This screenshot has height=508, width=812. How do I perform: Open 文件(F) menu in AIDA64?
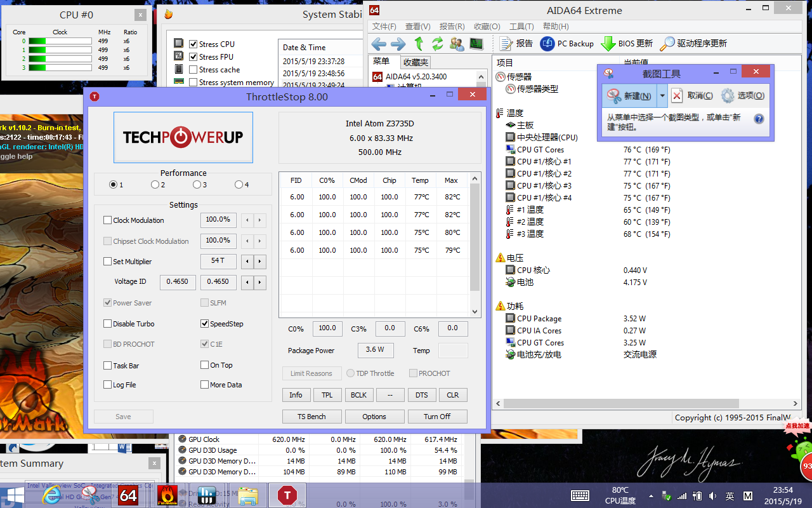(384, 27)
